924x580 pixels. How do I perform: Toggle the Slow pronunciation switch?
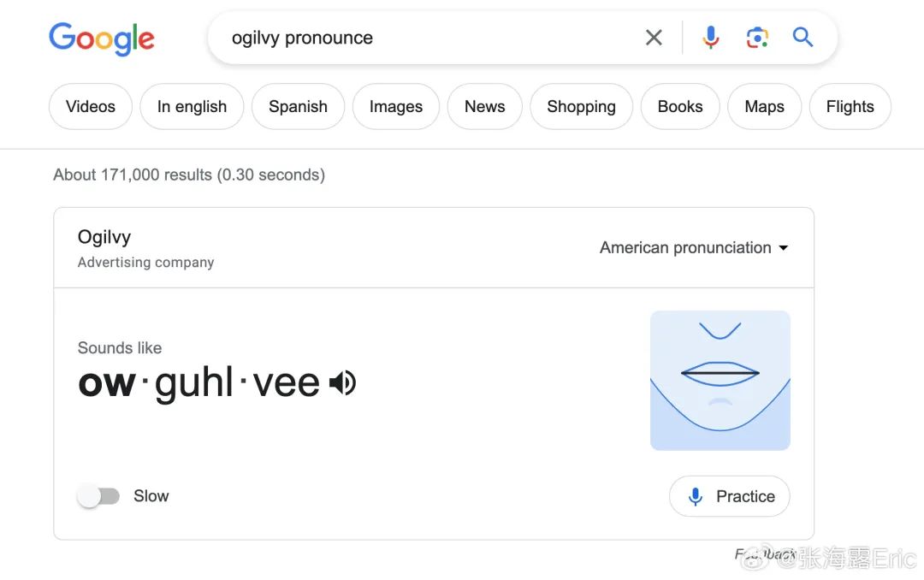pyautogui.click(x=98, y=496)
